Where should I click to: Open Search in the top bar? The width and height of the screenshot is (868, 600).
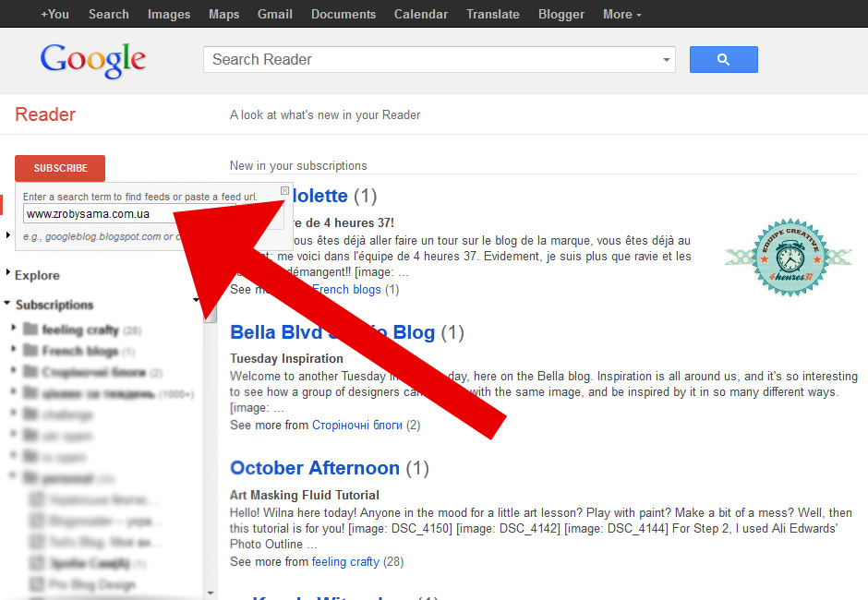point(109,14)
